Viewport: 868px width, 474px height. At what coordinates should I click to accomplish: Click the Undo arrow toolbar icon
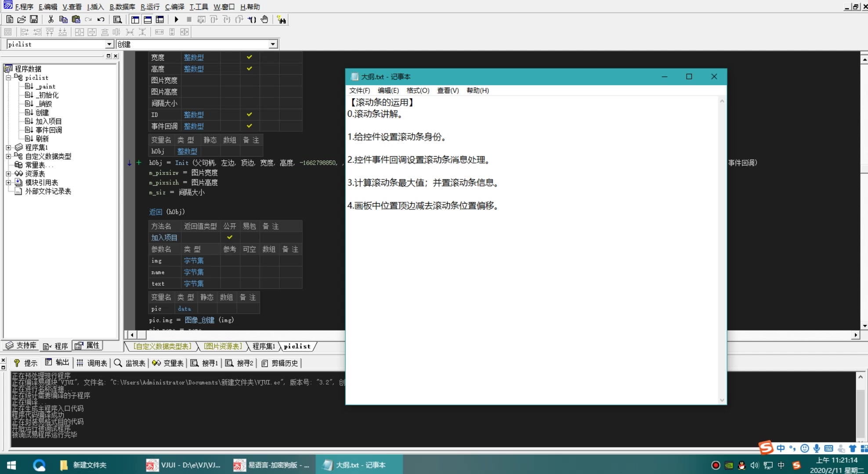(x=101, y=19)
